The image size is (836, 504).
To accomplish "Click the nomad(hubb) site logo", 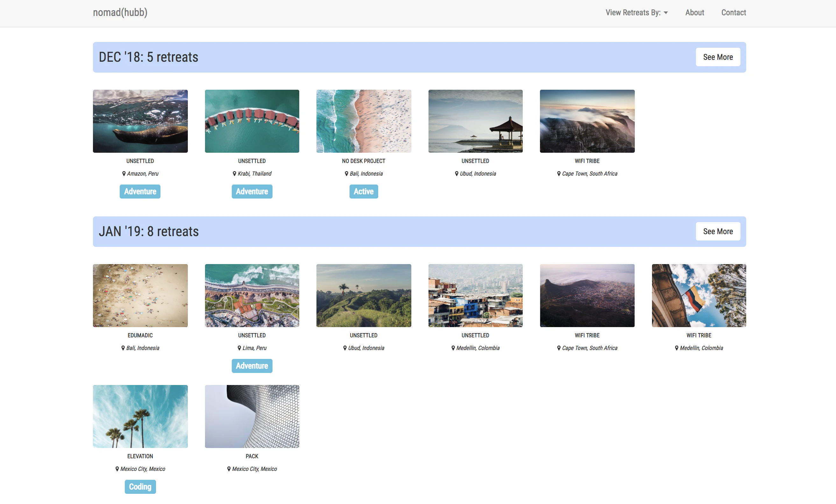I will click(x=120, y=12).
